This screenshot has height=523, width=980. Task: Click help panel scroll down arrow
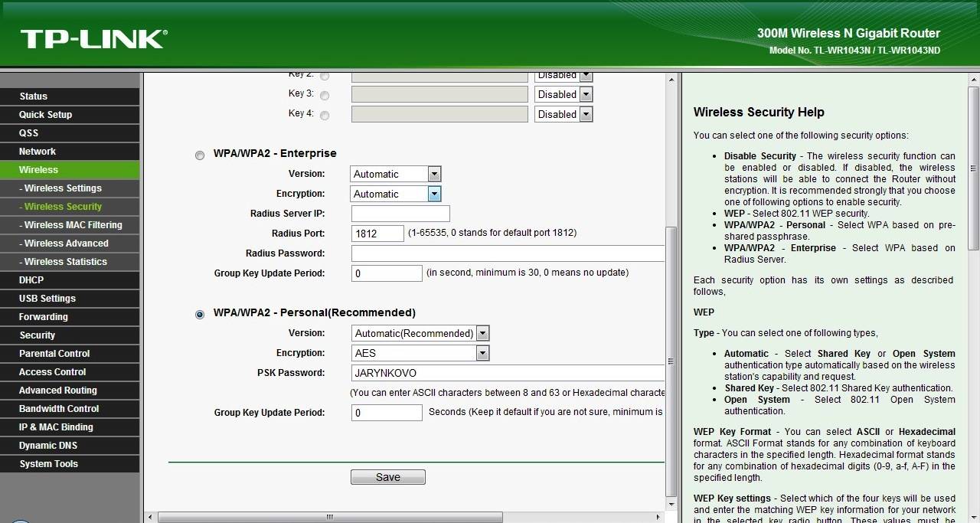(x=974, y=517)
